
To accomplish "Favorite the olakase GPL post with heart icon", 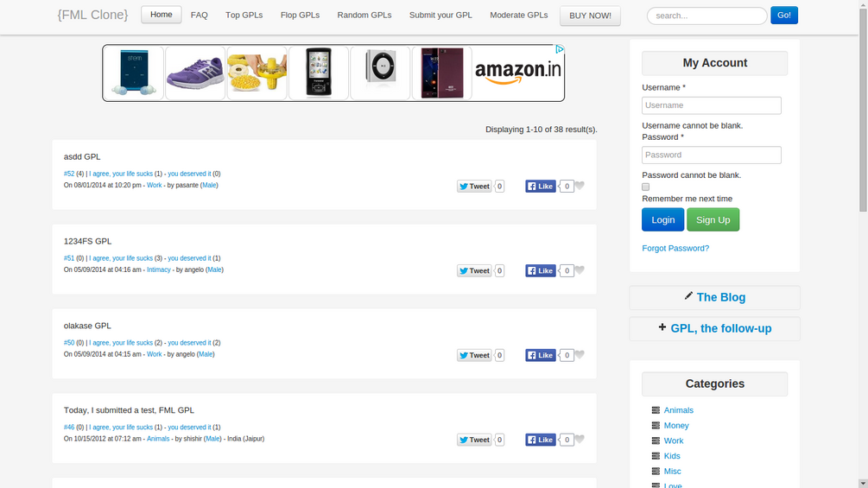I will [x=580, y=355].
